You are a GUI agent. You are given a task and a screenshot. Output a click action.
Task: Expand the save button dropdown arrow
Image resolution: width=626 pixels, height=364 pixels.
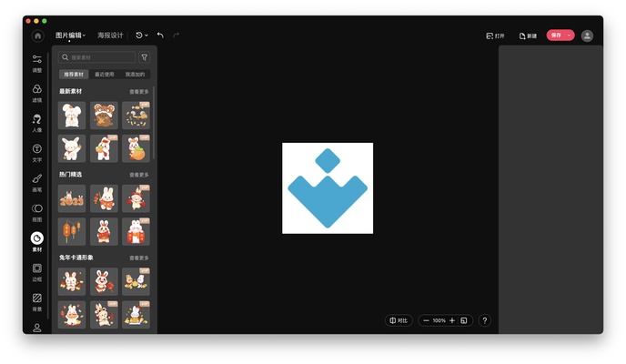[x=570, y=35]
